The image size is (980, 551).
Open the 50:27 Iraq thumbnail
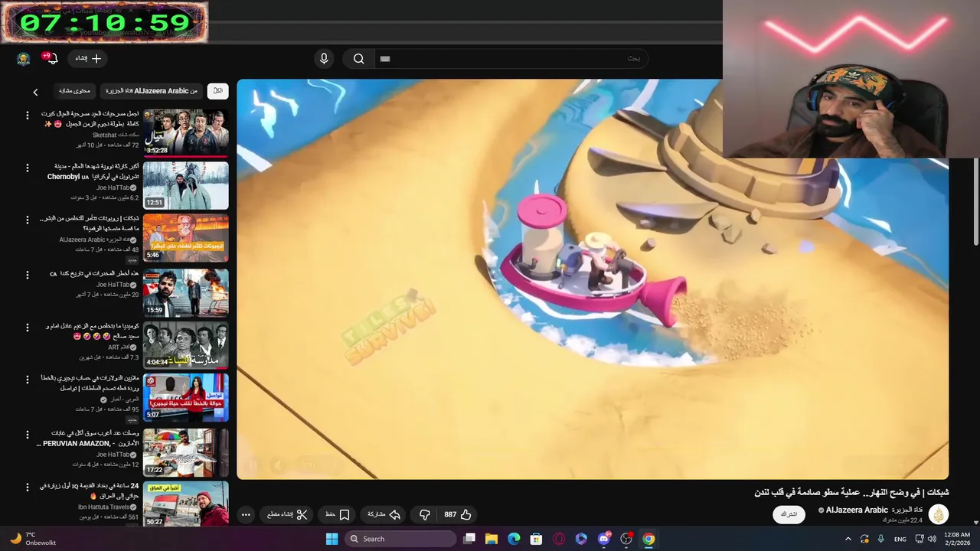(185, 504)
